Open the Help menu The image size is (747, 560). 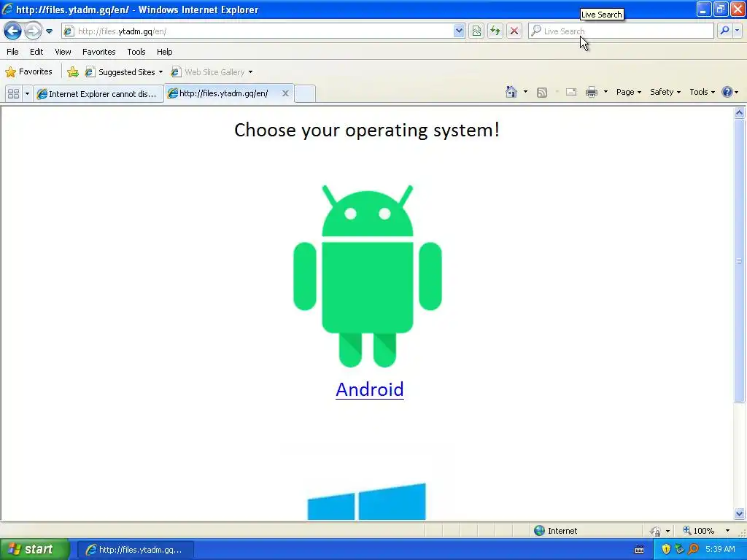tap(165, 52)
